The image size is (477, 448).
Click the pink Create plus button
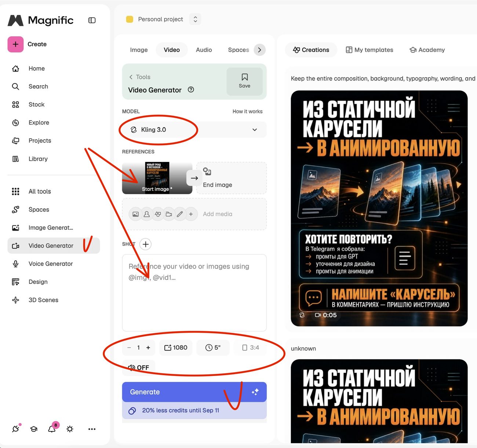tap(15, 44)
